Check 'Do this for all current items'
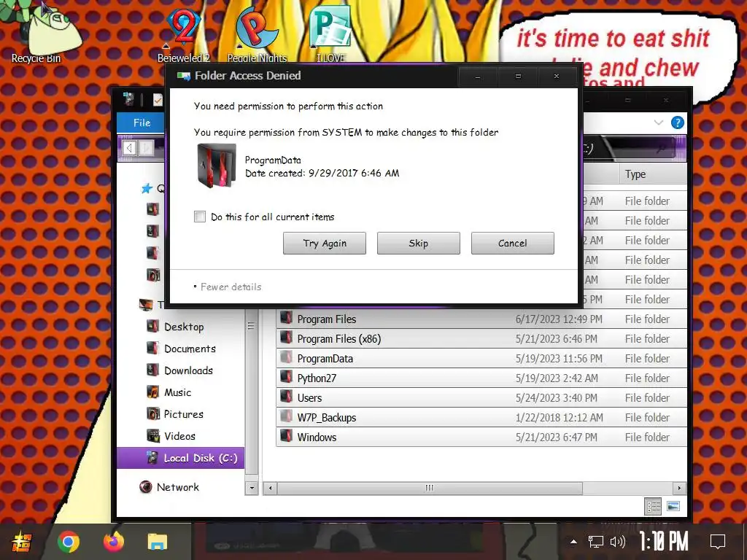 tap(200, 217)
